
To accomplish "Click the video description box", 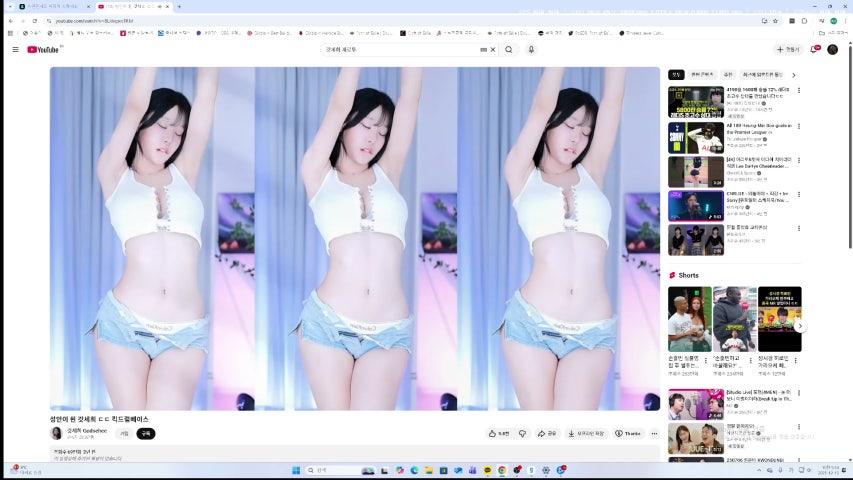I will [355, 454].
